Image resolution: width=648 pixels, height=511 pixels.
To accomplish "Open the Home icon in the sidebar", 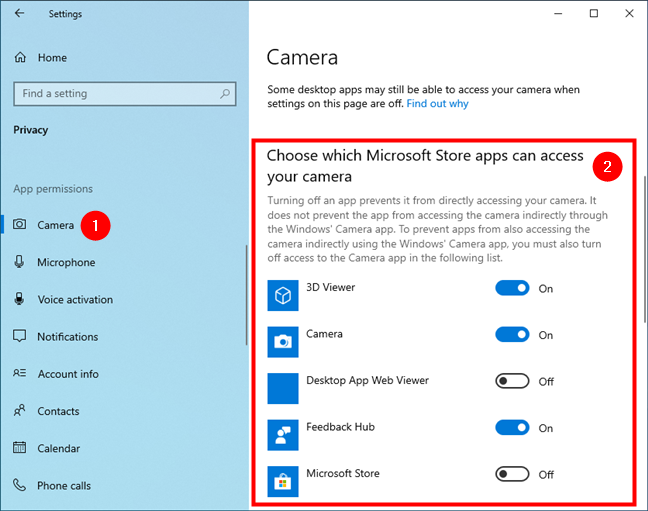I will pyautogui.click(x=20, y=57).
